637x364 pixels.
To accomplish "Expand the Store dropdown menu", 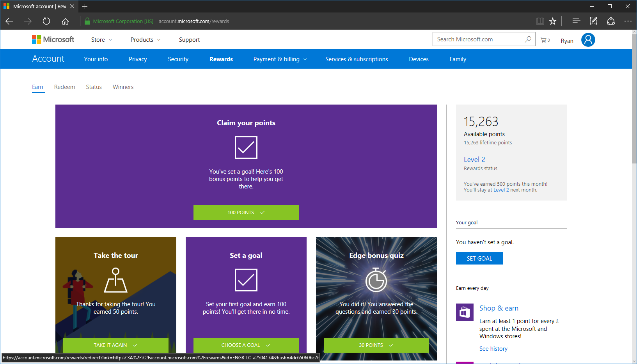I will click(x=101, y=40).
